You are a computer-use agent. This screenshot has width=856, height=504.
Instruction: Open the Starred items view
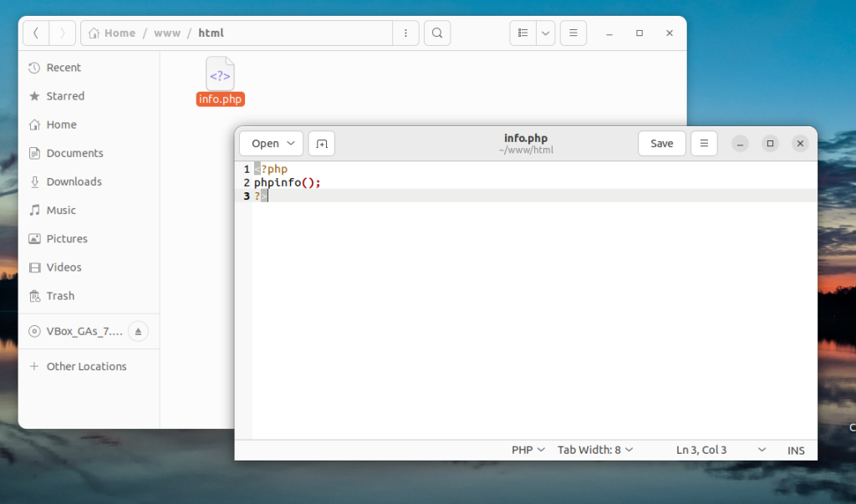[x=63, y=96]
